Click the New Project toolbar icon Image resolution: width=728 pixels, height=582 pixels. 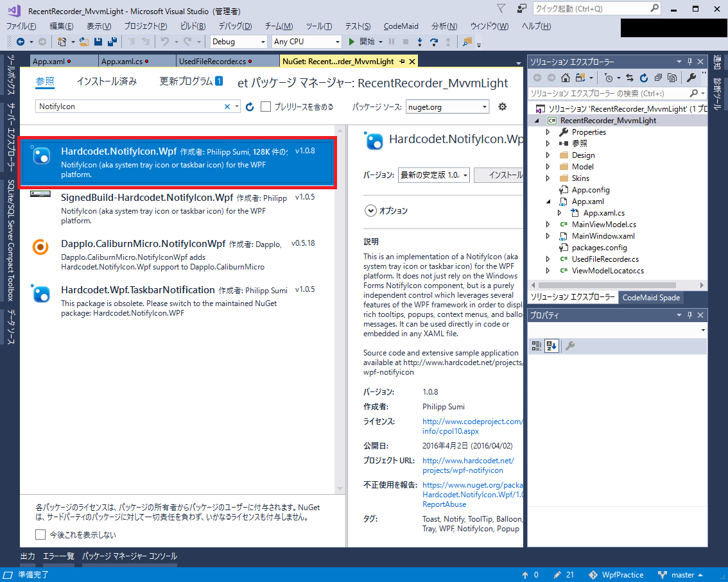62,42
